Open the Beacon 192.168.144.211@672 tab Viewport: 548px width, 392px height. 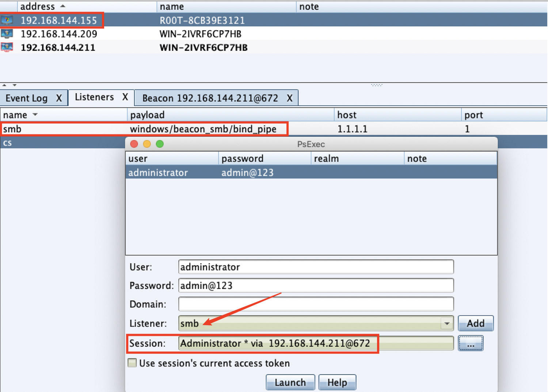(x=210, y=98)
